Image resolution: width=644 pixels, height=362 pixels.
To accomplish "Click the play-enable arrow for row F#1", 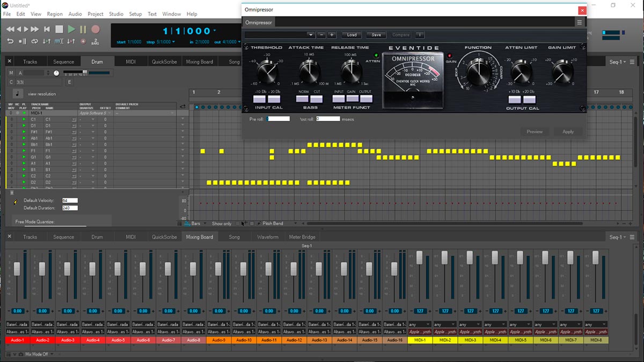I will [24, 131].
